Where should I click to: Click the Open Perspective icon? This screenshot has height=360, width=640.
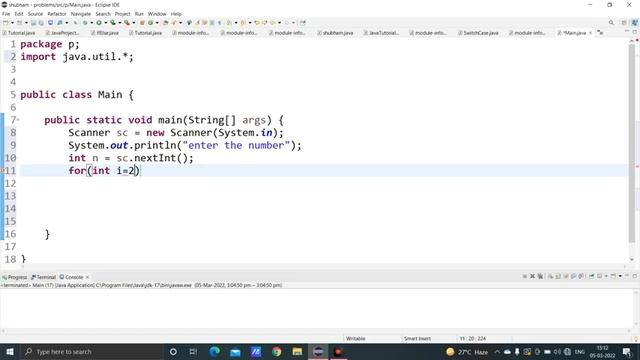click(624, 23)
